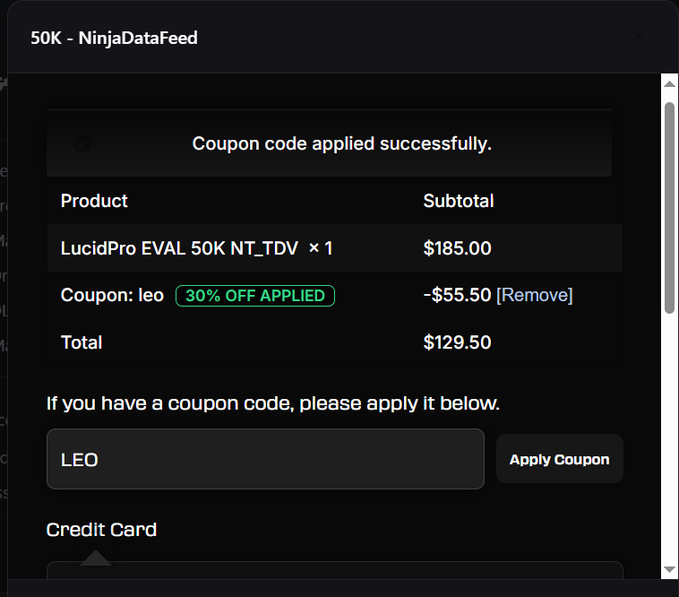Click the scrollbar up arrow

tap(669, 84)
